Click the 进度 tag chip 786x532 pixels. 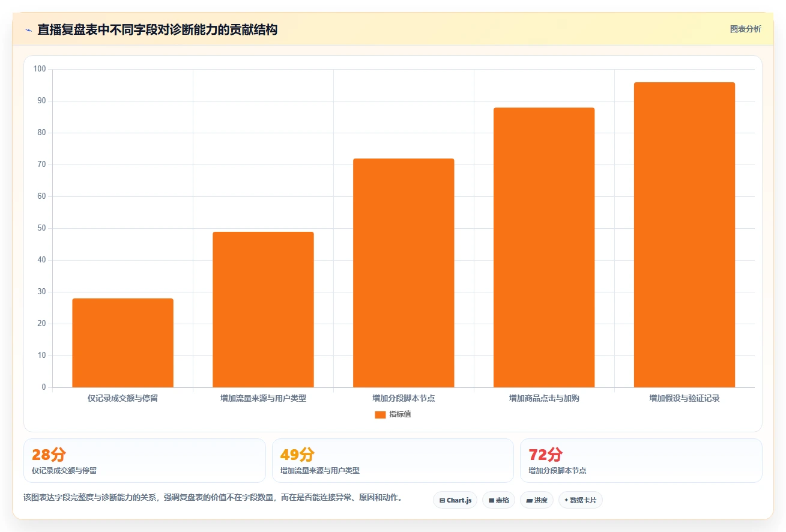click(x=537, y=500)
